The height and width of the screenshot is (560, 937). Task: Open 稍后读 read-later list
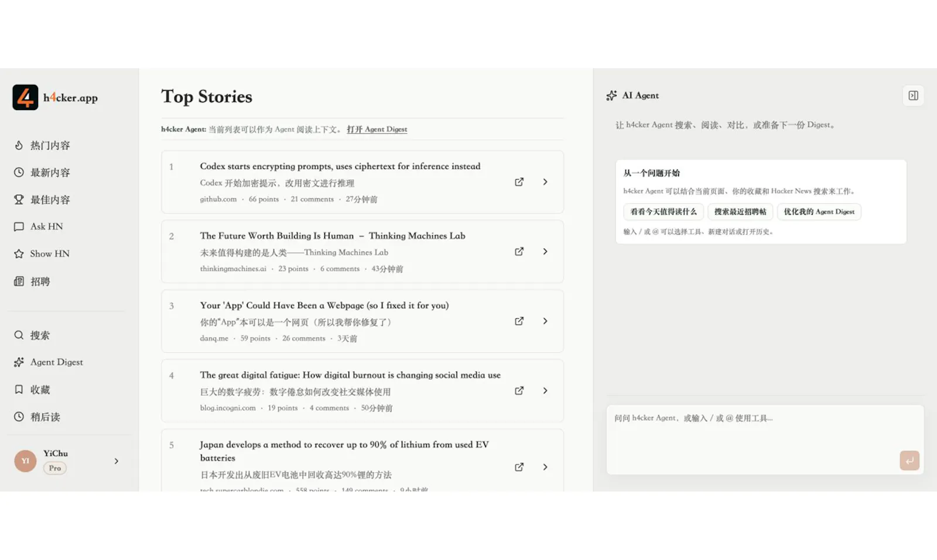[45, 417]
